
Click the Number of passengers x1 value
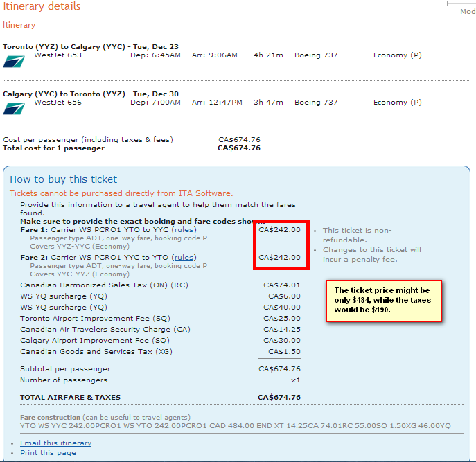click(295, 380)
